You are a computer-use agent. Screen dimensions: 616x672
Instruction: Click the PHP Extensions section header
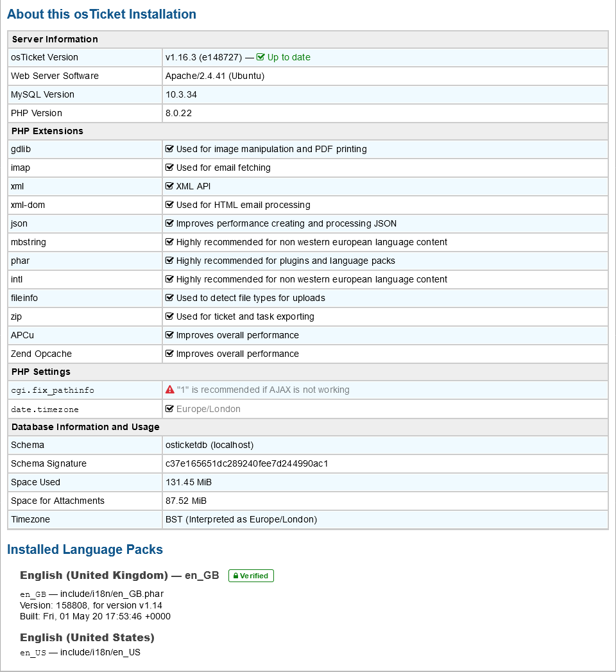pos(47,131)
